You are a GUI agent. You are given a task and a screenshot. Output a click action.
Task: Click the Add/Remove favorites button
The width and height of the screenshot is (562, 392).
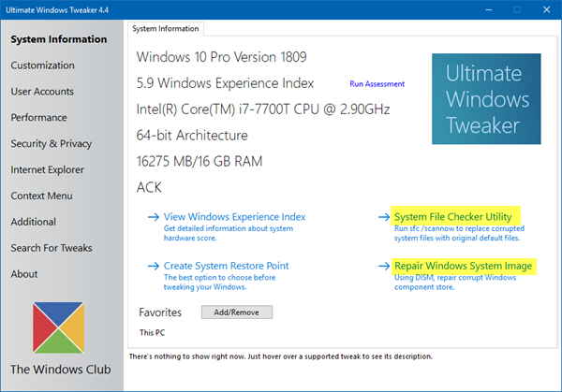click(237, 312)
